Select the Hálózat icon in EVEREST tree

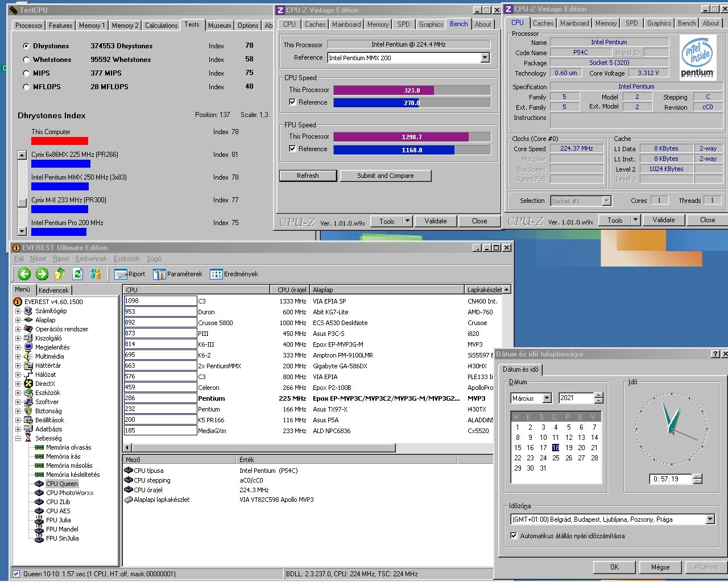[x=28, y=375]
